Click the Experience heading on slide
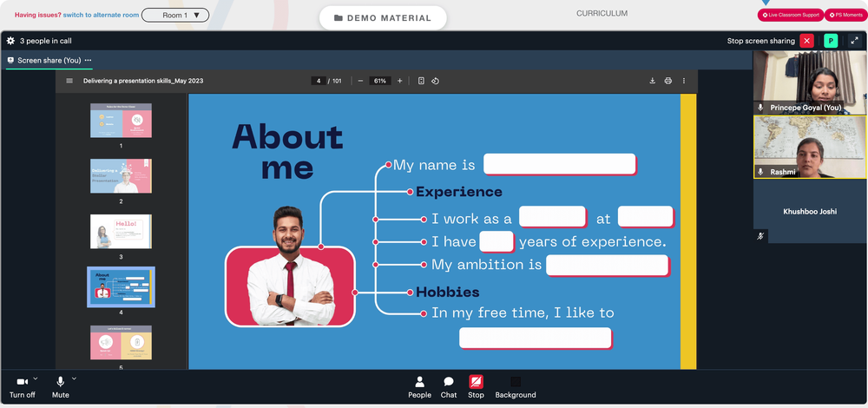 tap(459, 192)
